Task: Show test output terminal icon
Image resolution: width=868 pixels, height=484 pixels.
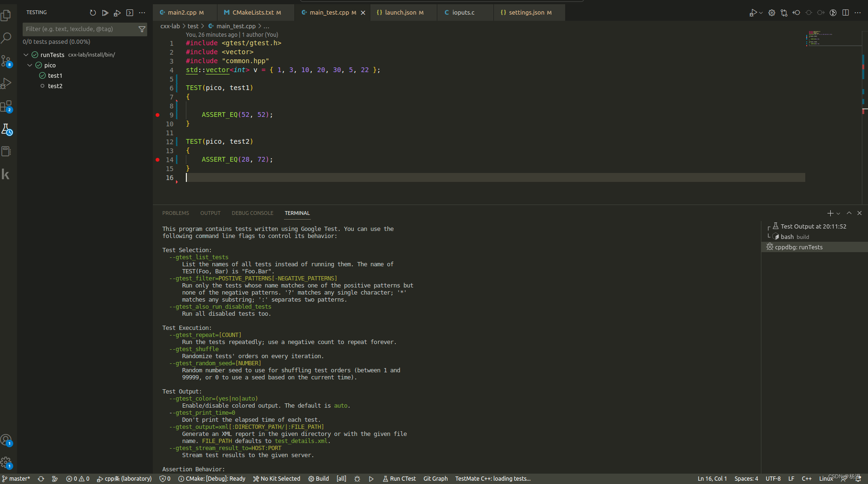Action: click(x=130, y=13)
